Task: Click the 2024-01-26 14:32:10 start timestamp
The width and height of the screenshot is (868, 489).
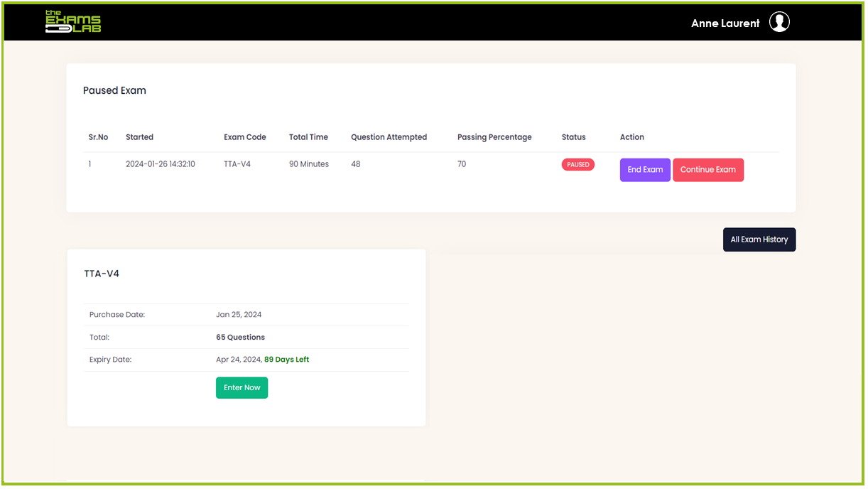Action: [x=160, y=164]
